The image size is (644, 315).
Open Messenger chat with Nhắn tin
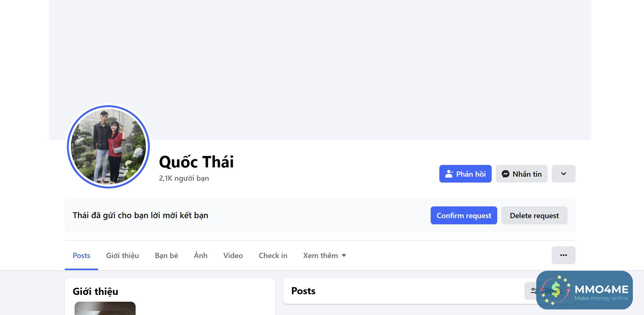521,174
